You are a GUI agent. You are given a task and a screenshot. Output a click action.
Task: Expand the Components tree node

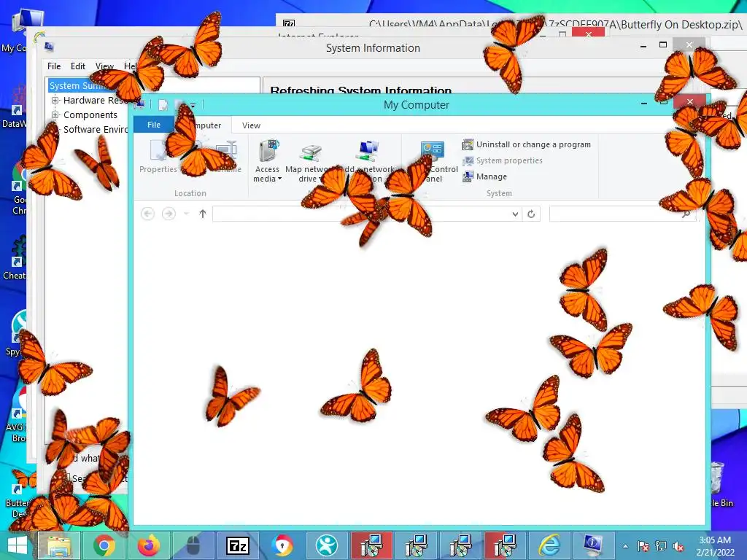(55, 114)
